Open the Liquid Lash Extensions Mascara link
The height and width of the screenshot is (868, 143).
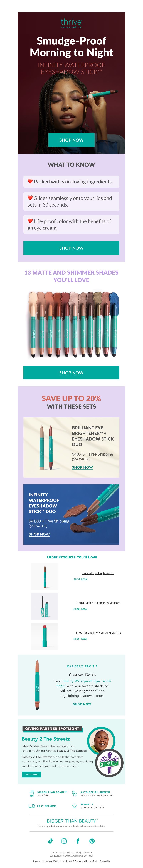[98, 603]
